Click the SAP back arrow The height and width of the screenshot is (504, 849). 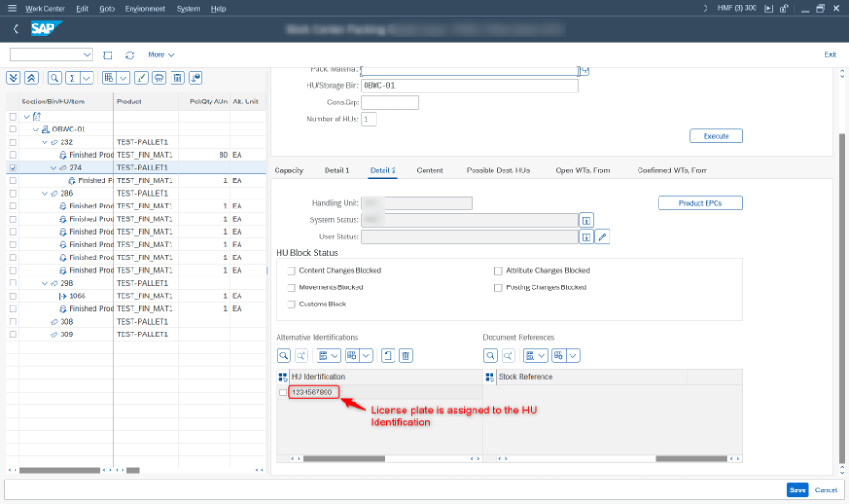click(15, 29)
